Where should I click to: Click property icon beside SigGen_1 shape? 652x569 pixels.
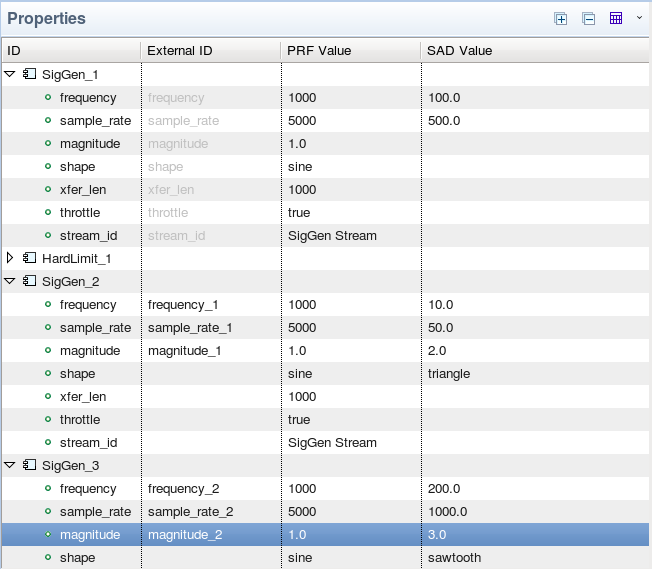click(x=48, y=166)
